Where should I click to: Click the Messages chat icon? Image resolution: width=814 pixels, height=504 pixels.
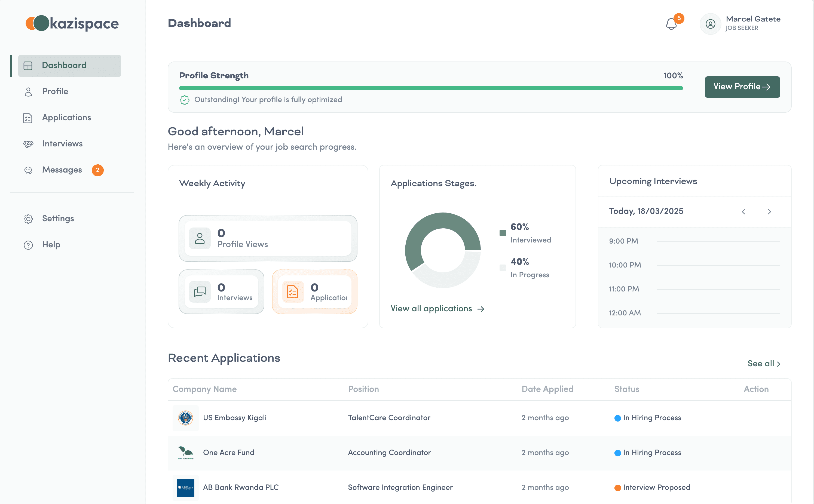pos(28,170)
